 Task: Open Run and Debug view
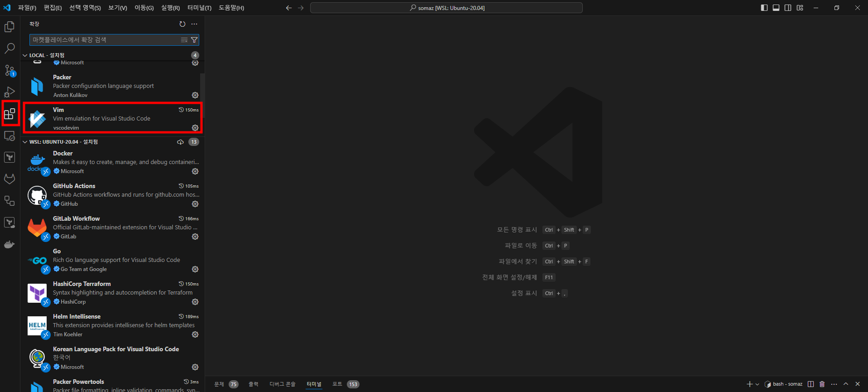[x=10, y=92]
